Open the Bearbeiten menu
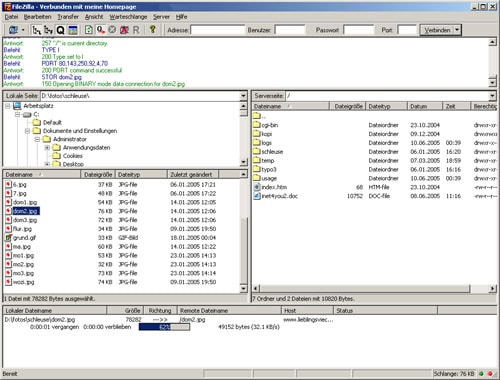 (37, 17)
